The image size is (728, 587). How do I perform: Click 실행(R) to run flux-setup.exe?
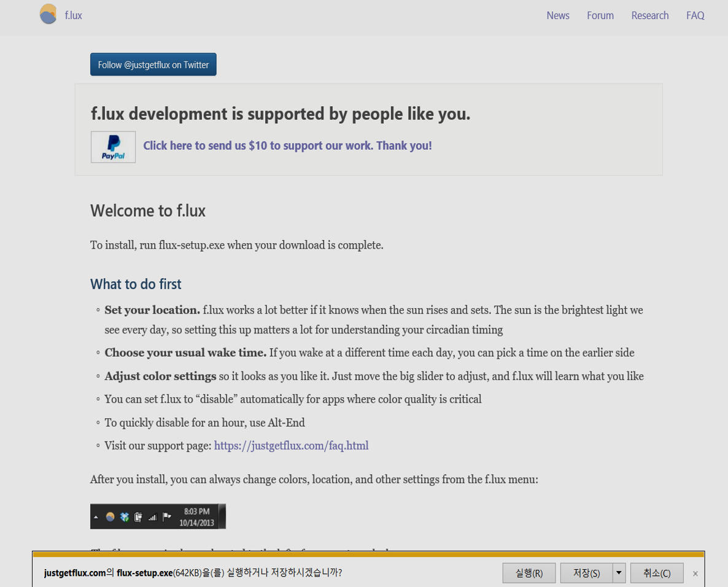tap(529, 573)
